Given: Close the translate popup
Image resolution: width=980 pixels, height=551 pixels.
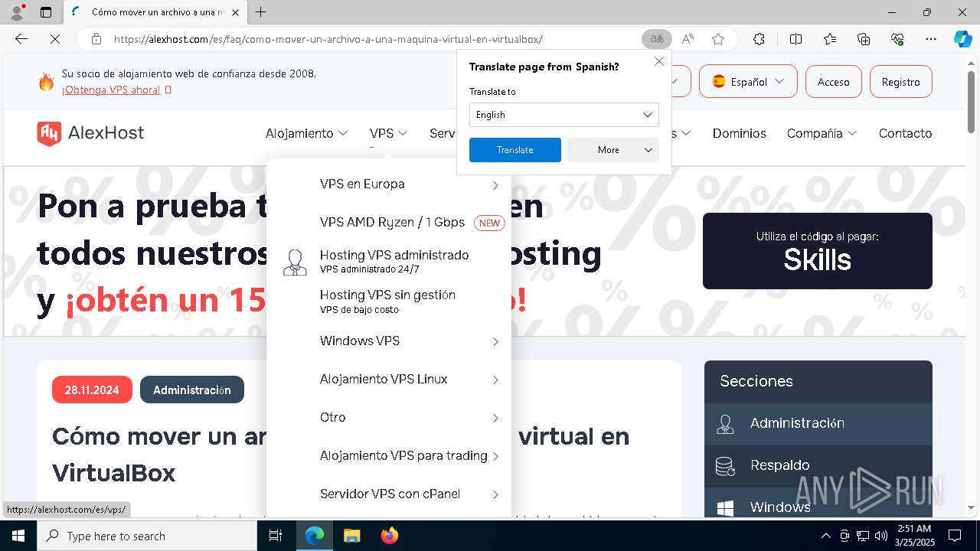Looking at the screenshot, I should (x=658, y=61).
